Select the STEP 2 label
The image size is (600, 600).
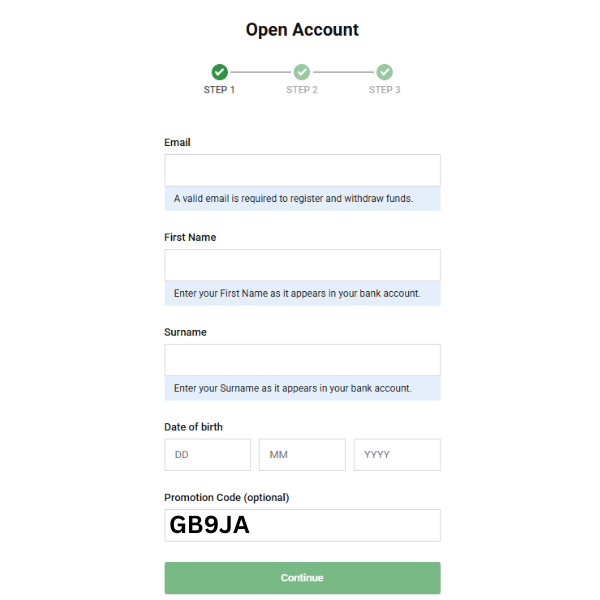pyautogui.click(x=302, y=90)
